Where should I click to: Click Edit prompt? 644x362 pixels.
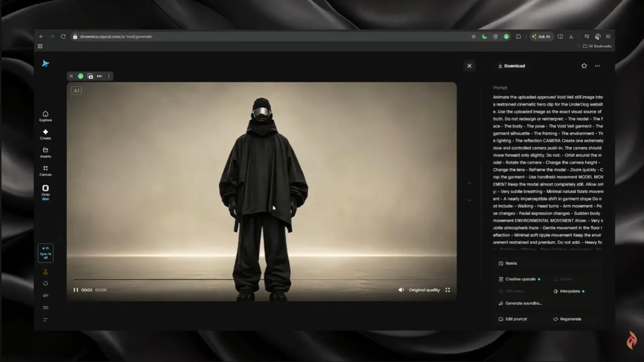click(x=513, y=319)
